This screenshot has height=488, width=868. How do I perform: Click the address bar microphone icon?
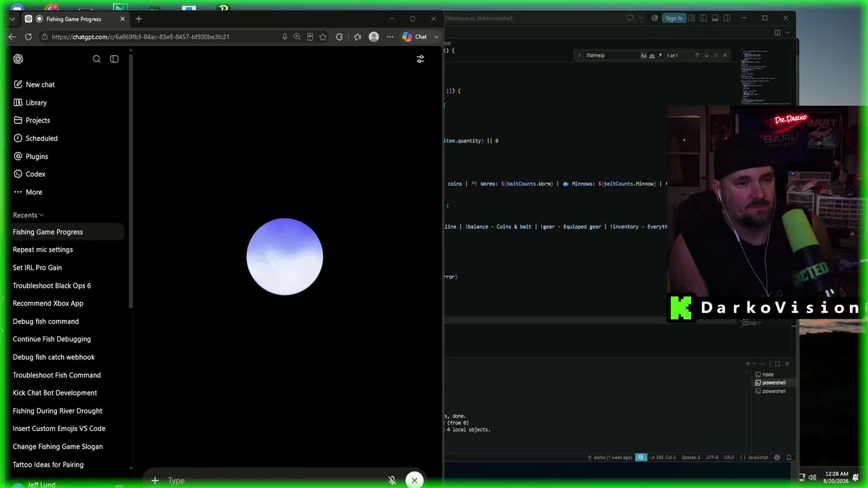(x=284, y=37)
